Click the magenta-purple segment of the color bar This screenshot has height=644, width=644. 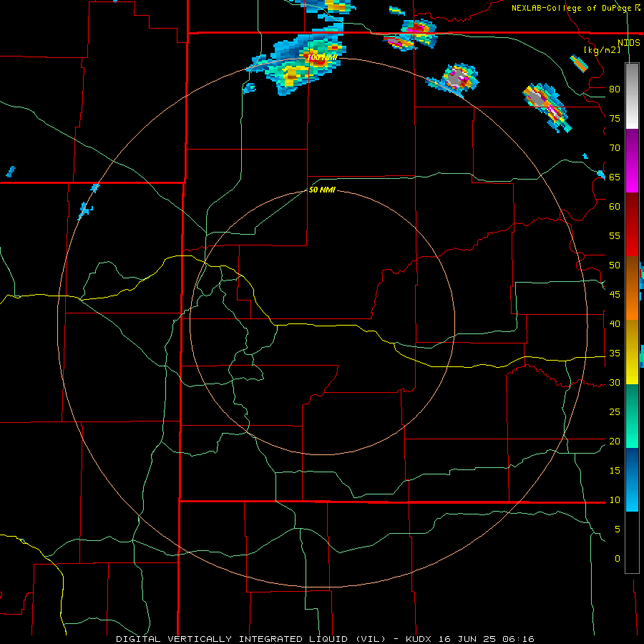click(632, 160)
